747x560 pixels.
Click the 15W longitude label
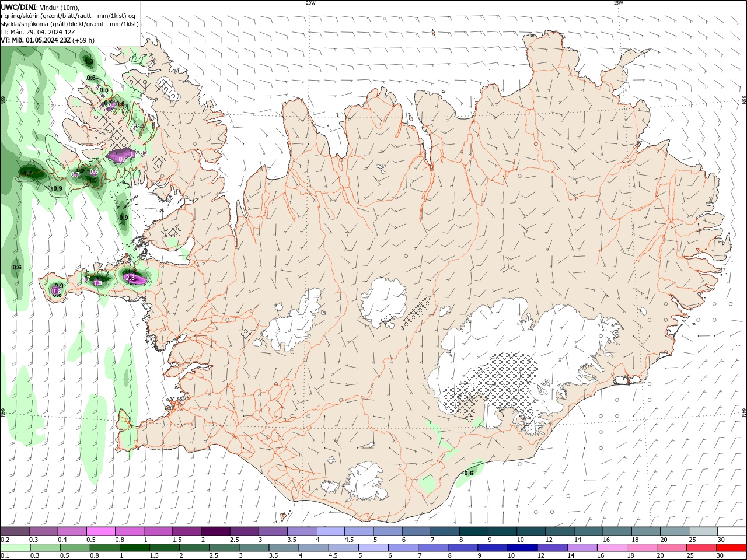pyautogui.click(x=618, y=3)
